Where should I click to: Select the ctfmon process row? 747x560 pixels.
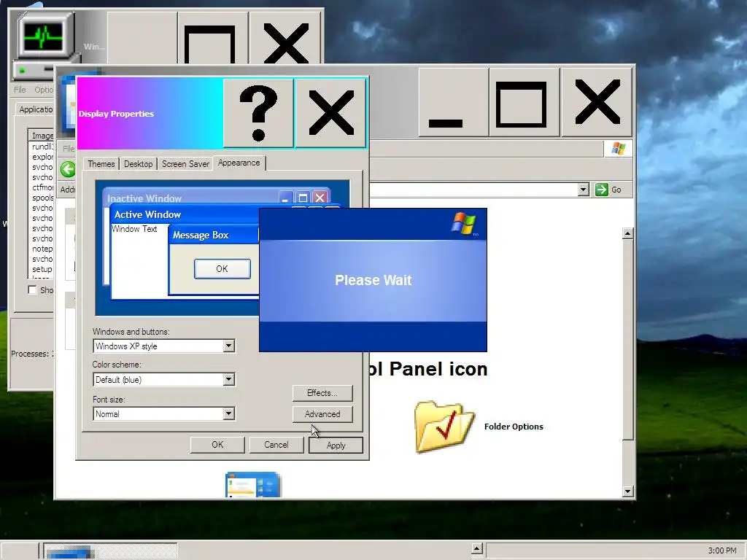point(42,187)
